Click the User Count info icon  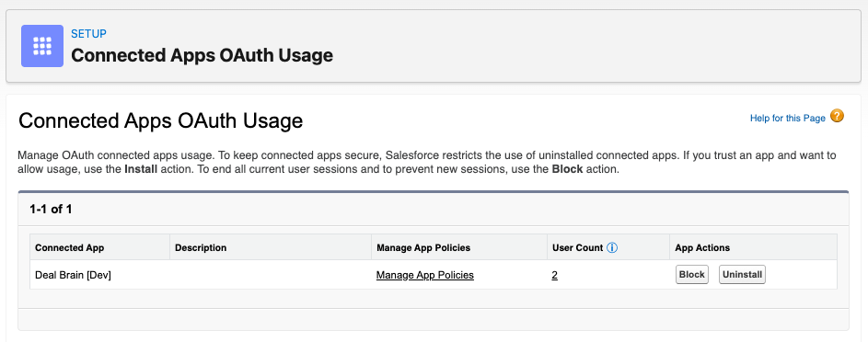click(x=612, y=248)
